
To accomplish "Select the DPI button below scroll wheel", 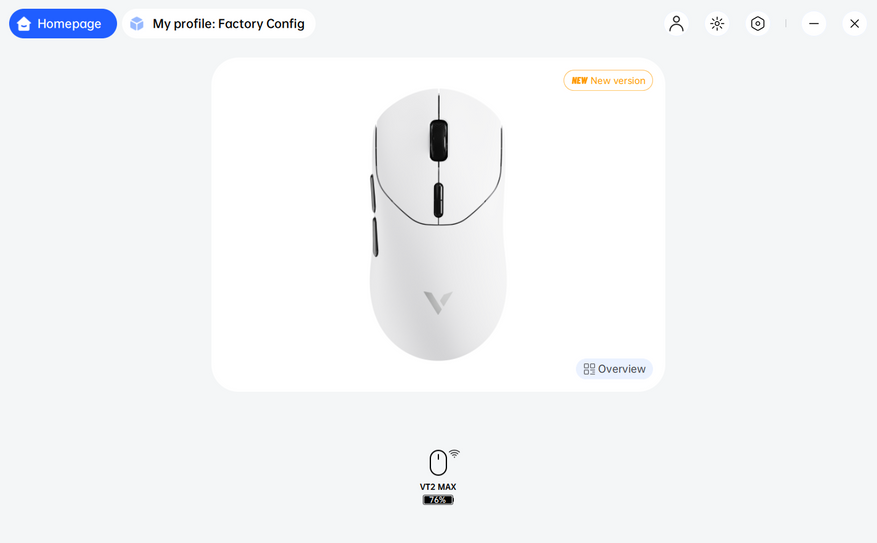I will (438, 200).
